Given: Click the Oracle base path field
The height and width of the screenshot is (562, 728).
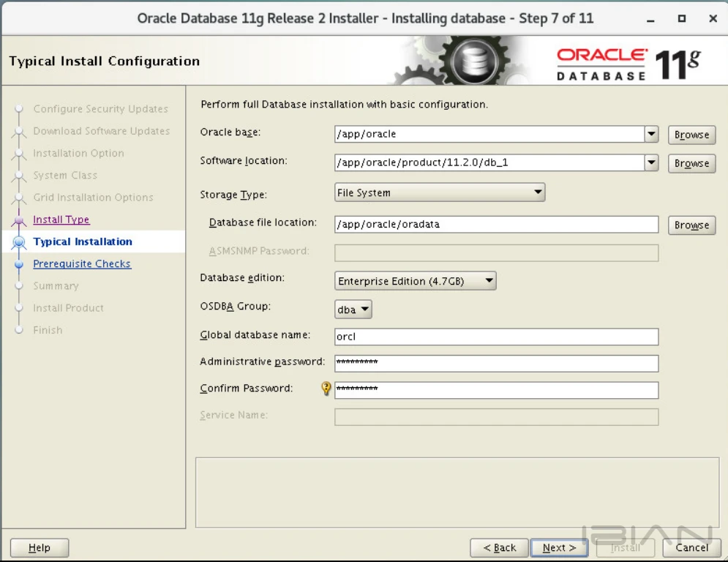Looking at the screenshot, I should 489,134.
